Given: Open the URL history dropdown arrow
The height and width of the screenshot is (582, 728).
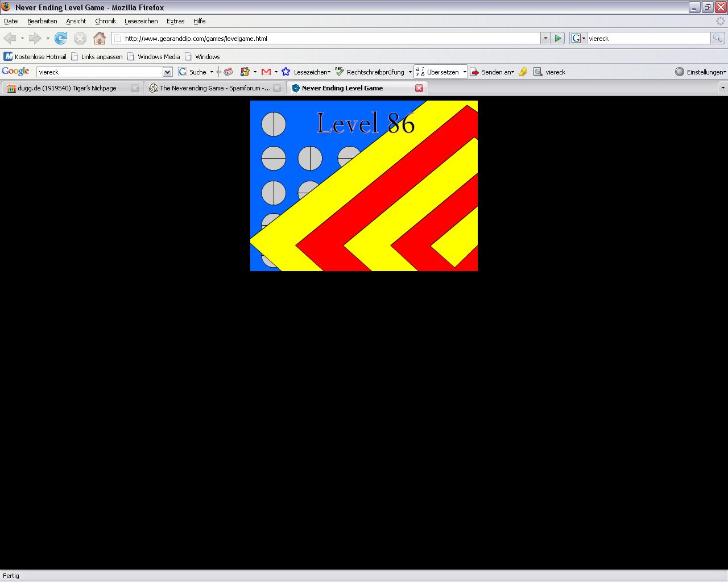Looking at the screenshot, I should [x=545, y=38].
